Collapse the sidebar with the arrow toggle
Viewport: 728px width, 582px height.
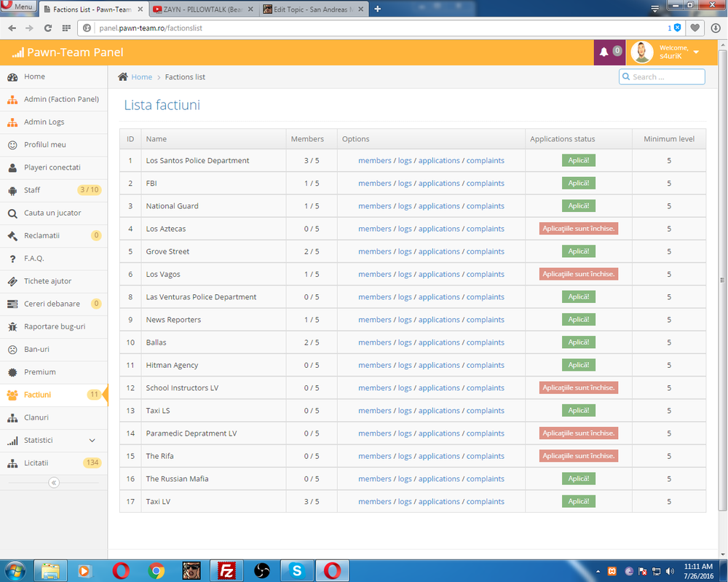point(54,483)
